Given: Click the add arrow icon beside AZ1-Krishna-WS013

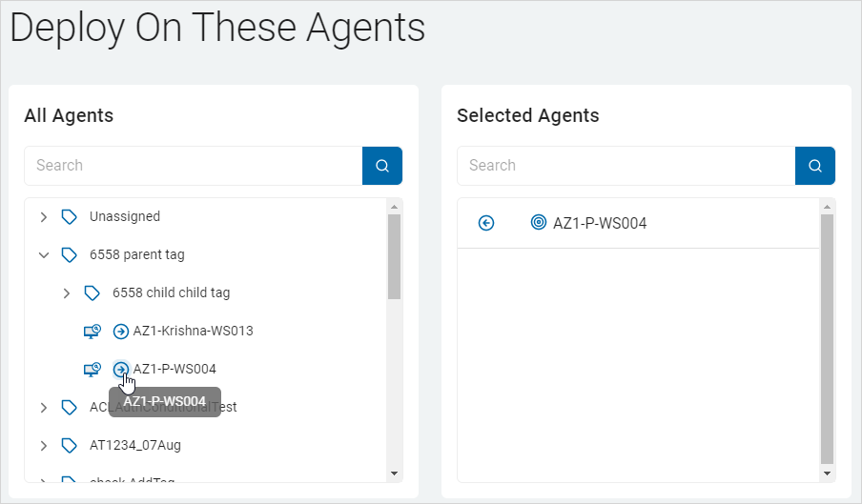Looking at the screenshot, I should coord(121,332).
